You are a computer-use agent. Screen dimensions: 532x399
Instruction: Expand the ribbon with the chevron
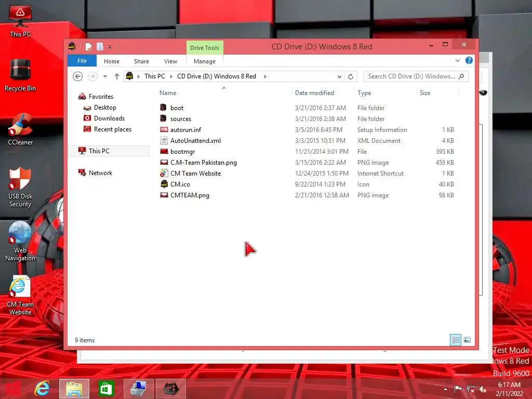coord(457,60)
